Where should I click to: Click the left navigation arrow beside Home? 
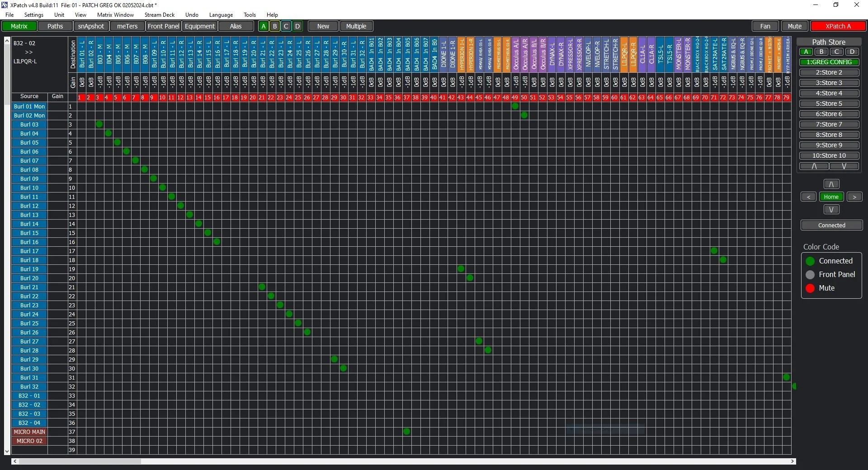(808, 197)
